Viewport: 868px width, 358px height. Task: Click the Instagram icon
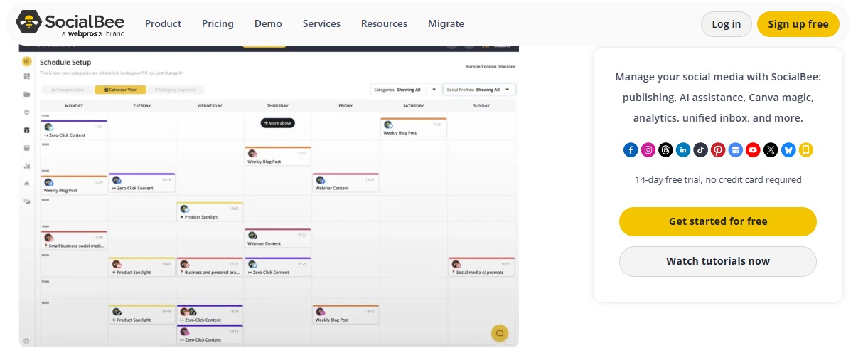pyautogui.click(x=648, y=149)
